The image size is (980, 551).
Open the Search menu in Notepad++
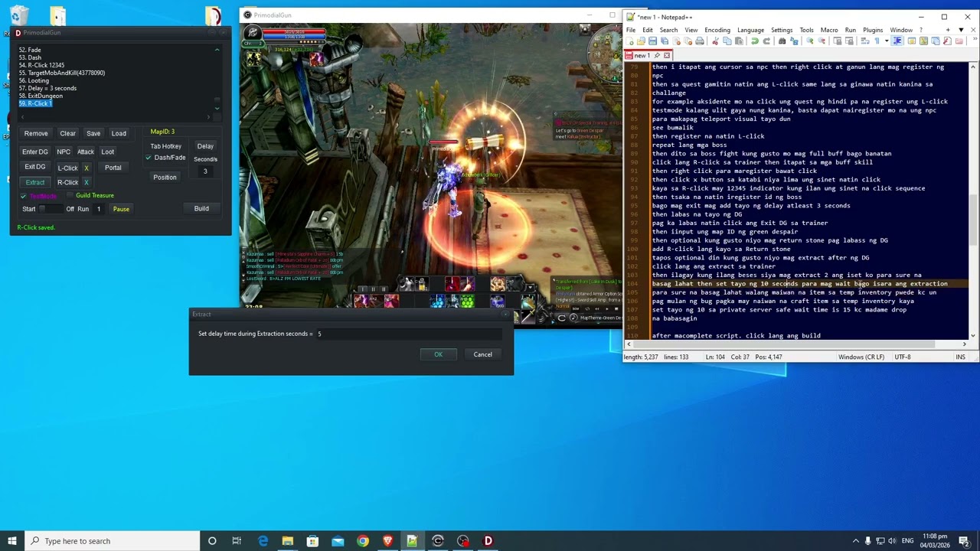tap(668, 30)
